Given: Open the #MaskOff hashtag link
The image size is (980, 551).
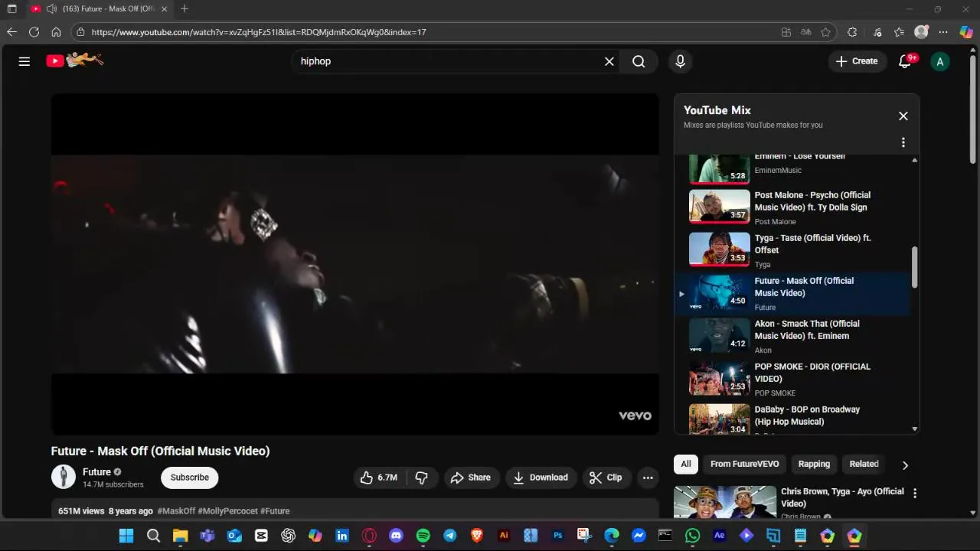Looking at the screenshot, I should click(176, 511).
